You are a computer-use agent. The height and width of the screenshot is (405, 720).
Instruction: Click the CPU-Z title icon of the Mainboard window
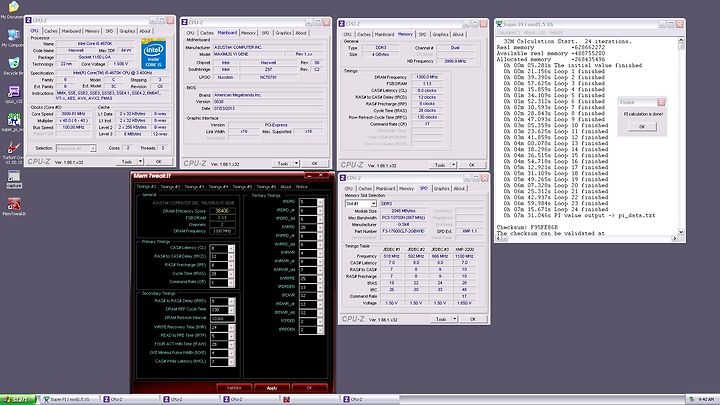(x=185, y=22)
